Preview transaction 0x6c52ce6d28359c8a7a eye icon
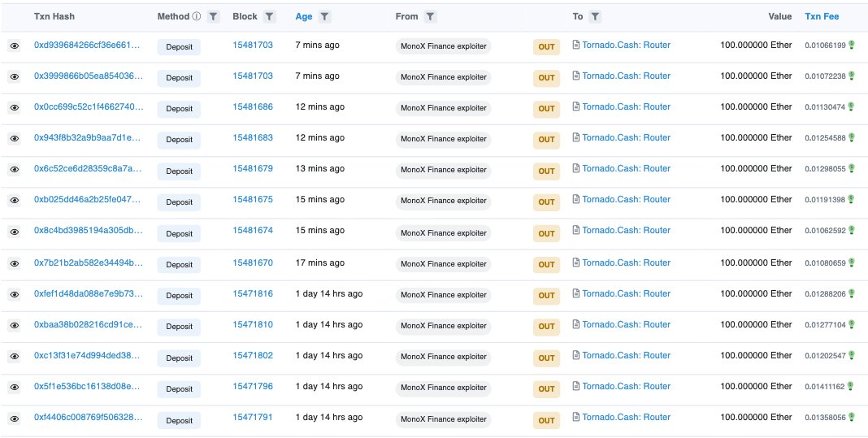 pos(15,170)
